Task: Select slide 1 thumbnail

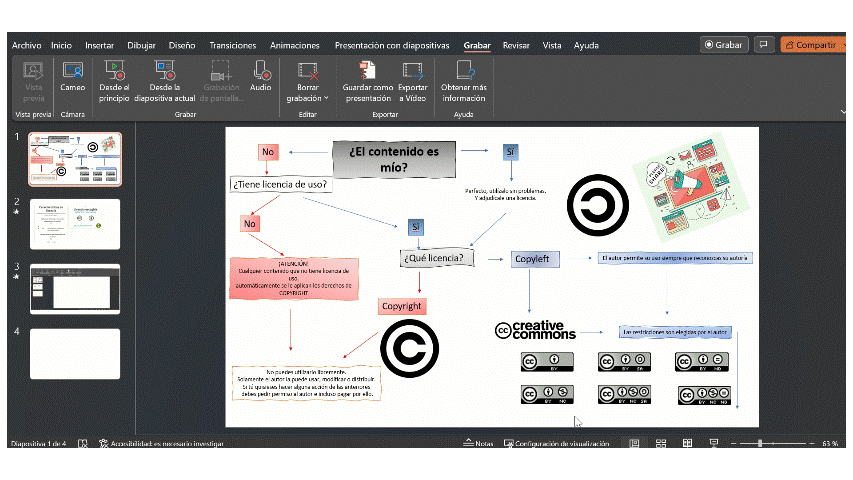Action: [x=75, y=159]
